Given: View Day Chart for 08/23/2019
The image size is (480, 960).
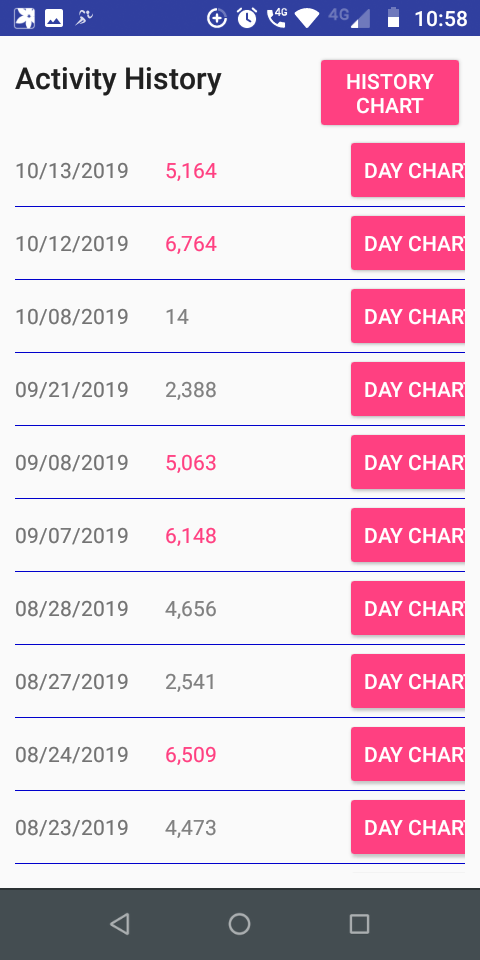Looking at the screenshot, I should 408,827.
